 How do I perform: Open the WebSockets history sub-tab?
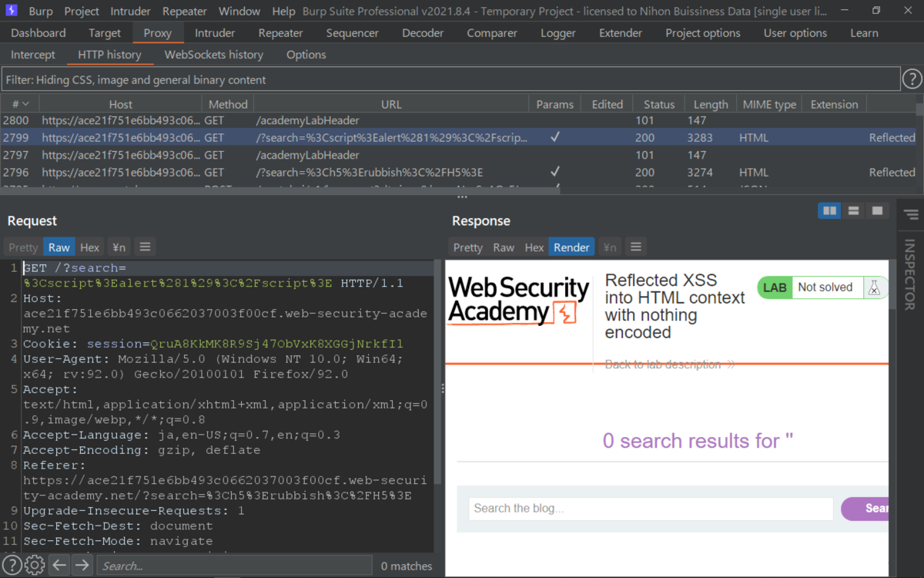(214, 55)
